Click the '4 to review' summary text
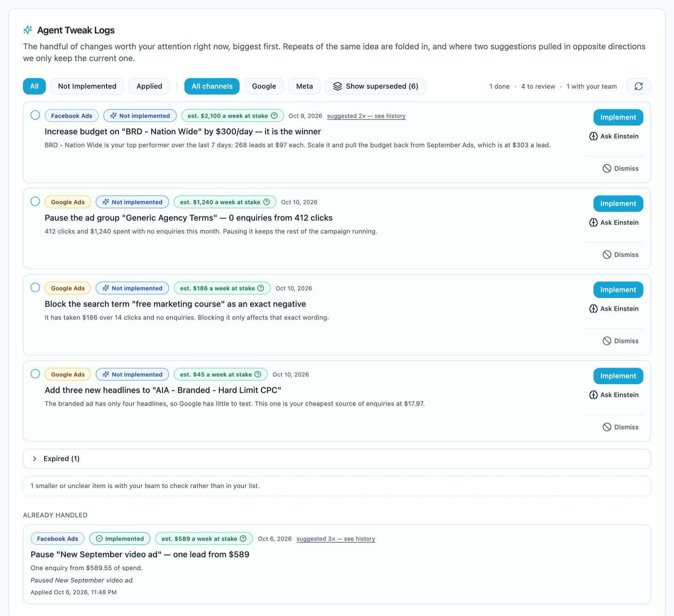The width and height of the screenshot is (674, 616). tap(538, 86)
